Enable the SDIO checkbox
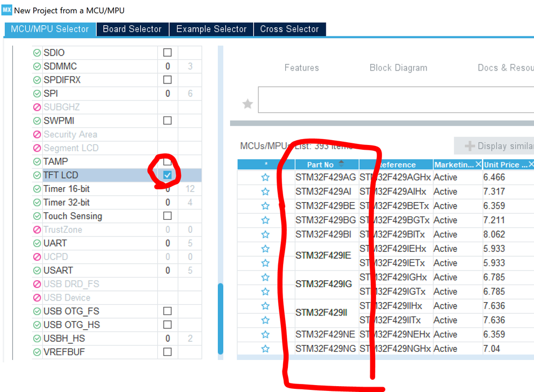534x392 pixels. pyautogui.click(x=167, y=52)
